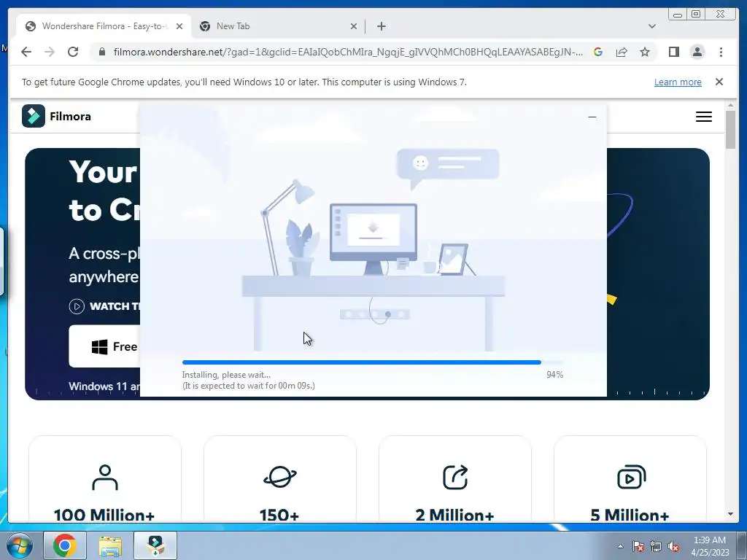Viewport: 747px width, 560px height.
Task: Click the muted volume tray icon
Action: tap(673, 546)
